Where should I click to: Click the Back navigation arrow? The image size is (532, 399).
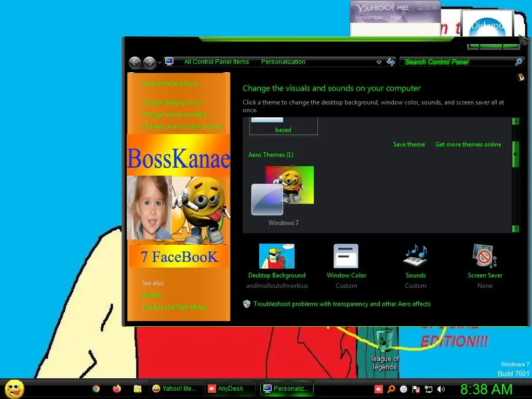135,62
